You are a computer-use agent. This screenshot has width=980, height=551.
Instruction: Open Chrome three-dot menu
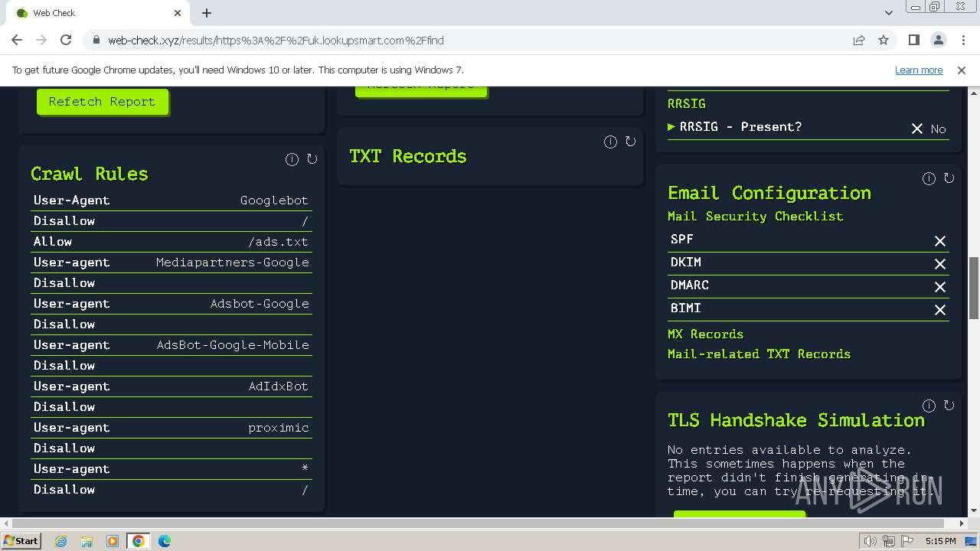[x=962, y=40]
